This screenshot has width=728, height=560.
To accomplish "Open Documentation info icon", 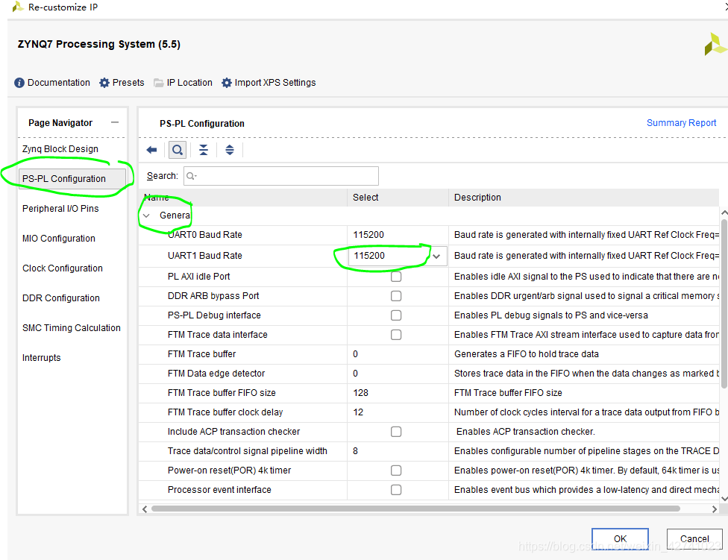I will (19, 83).
